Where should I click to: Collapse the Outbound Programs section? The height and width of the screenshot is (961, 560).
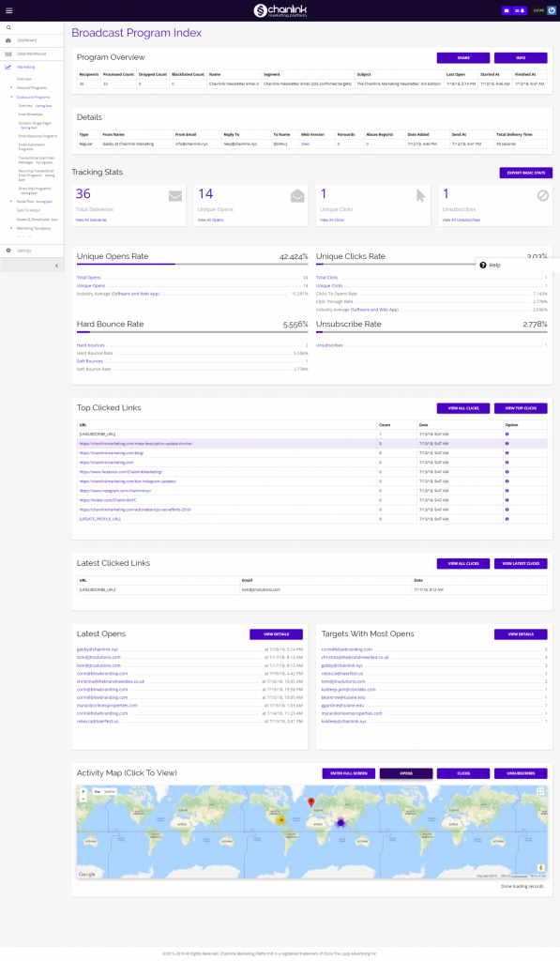click(x=33, y=97)
